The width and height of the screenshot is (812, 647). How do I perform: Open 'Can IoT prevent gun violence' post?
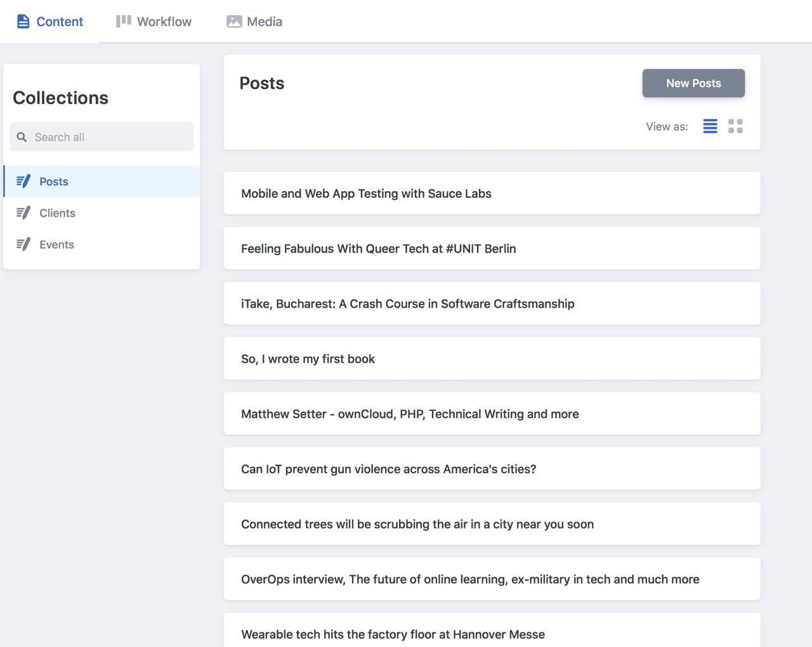[x=388, y=469]
